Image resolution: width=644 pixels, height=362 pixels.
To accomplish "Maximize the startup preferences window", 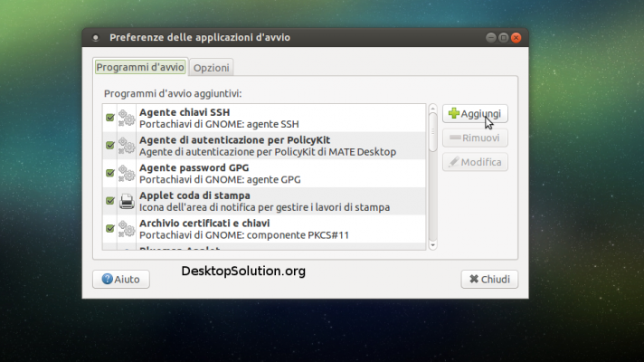I will click(x=503, y=38).
